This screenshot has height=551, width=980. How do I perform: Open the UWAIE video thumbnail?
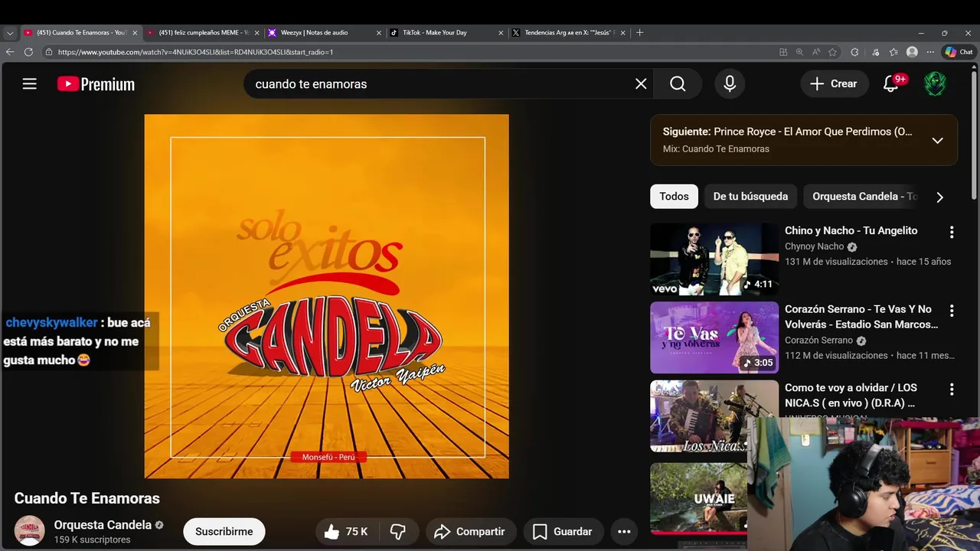point(698,498)
